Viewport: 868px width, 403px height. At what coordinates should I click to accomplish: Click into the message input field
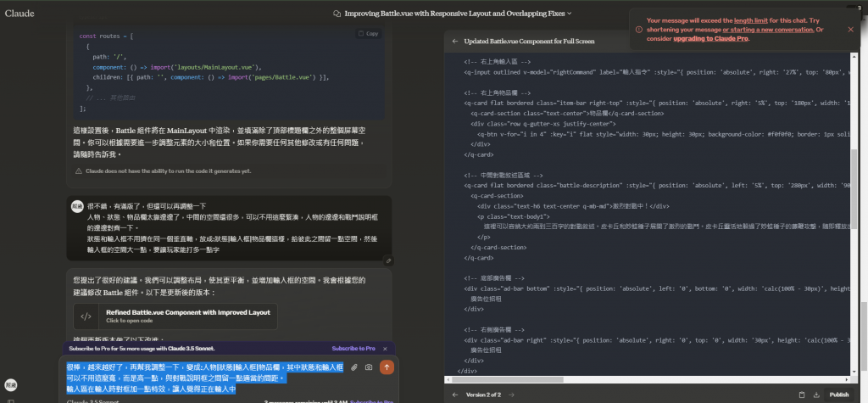[x=205, y=378]
